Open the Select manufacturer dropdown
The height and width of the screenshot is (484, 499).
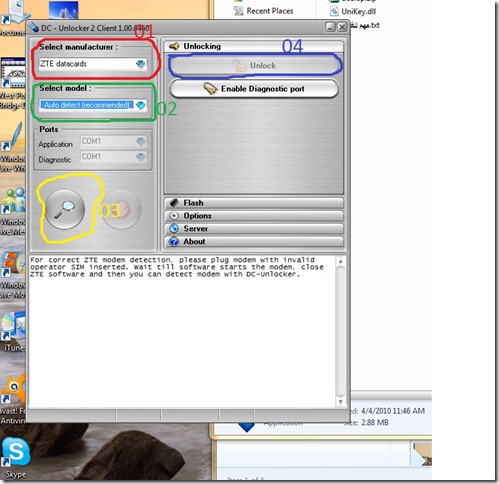click(x=141, y=64)
